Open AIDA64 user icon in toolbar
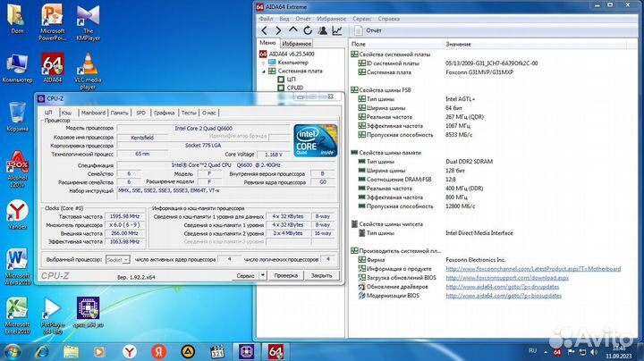The width and height of the screenshot is (644, 361). 322,30
